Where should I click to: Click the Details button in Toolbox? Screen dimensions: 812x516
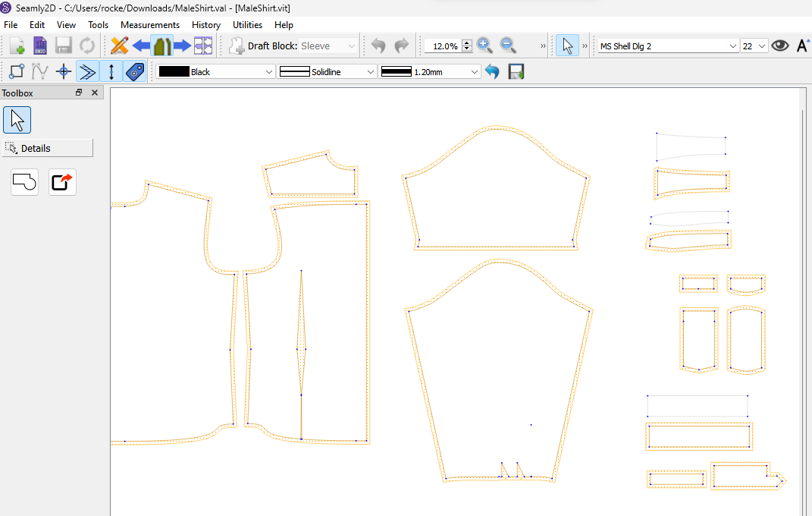(48, 148)
